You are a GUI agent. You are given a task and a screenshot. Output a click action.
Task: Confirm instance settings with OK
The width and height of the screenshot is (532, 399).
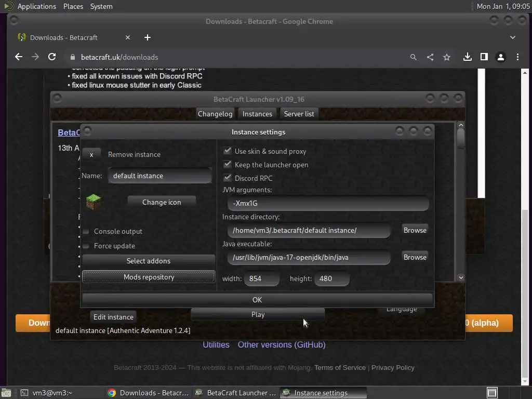tap(257, 300)
